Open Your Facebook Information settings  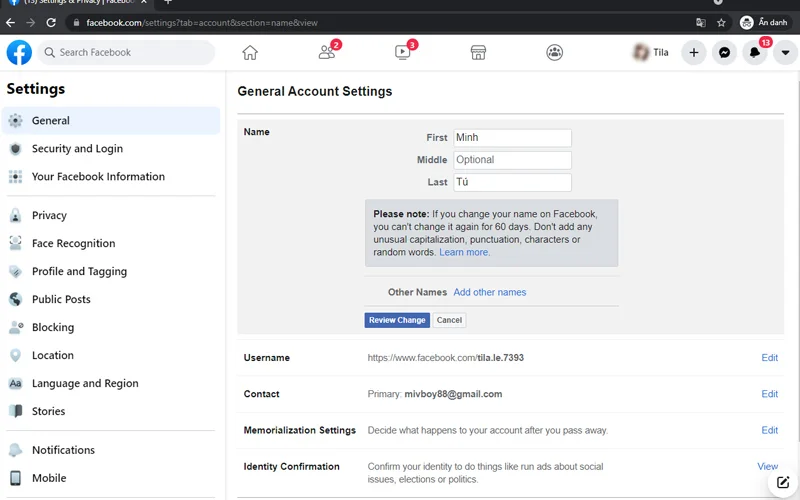tap(111, 177)
